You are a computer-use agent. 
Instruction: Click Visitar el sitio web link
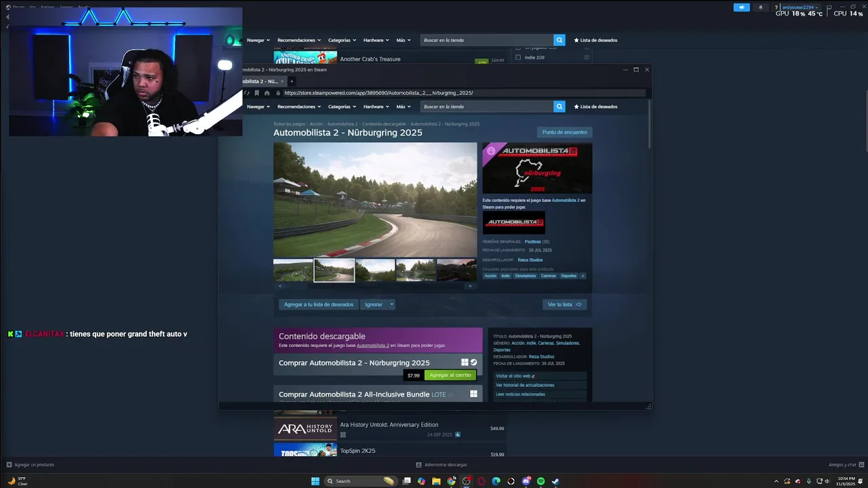(x=515, y=375)
